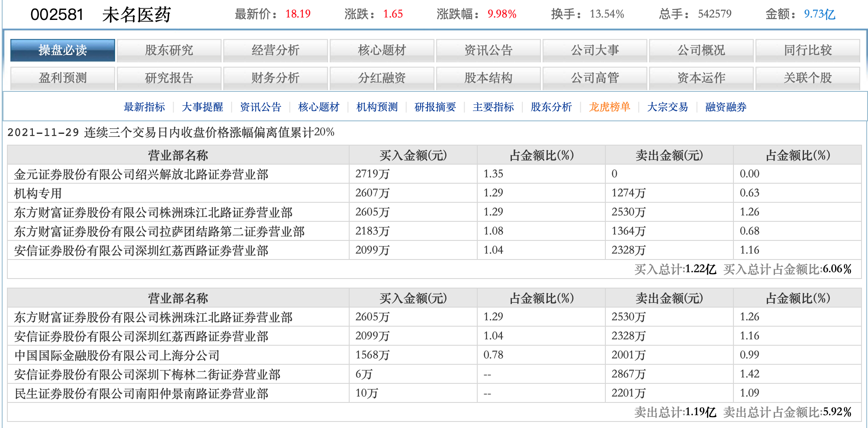Image resolution: width=868 pixels, height=428 pixels.
Task: Select the 分红融资 tab
Action: point(382,78)
